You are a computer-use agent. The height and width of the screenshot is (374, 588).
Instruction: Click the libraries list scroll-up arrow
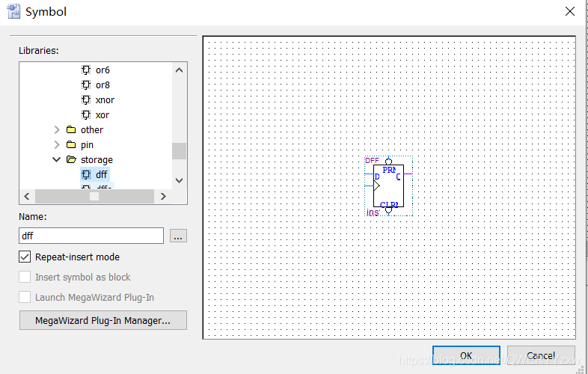180,70
